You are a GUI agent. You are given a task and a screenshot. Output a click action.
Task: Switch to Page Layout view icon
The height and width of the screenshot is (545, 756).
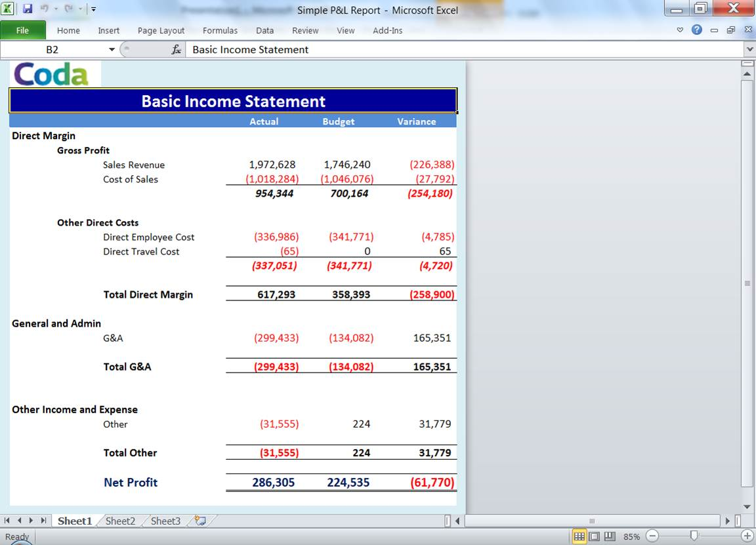[595, 536]
